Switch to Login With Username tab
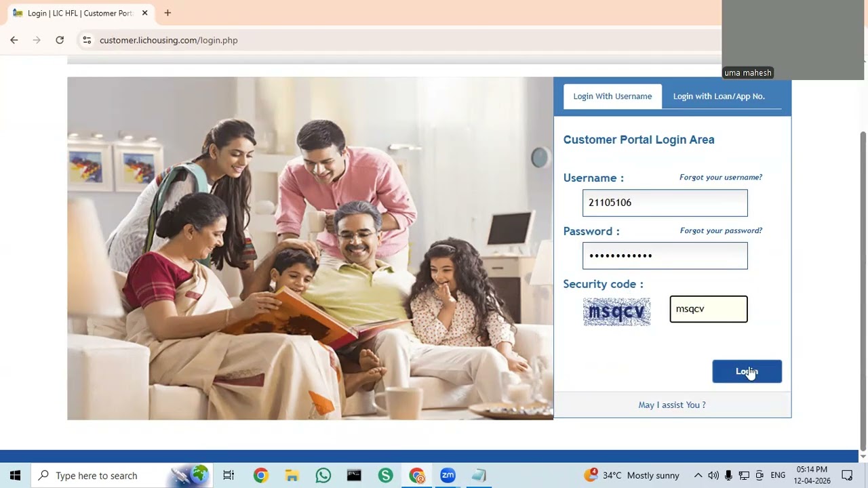This screenshot has width=868, height=488. (612, 96)
